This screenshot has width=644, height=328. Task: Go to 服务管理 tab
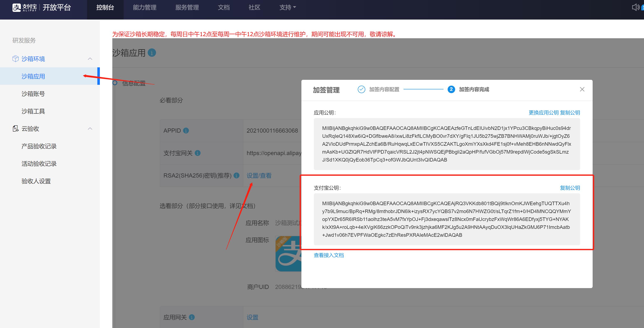tap(187, 7)
